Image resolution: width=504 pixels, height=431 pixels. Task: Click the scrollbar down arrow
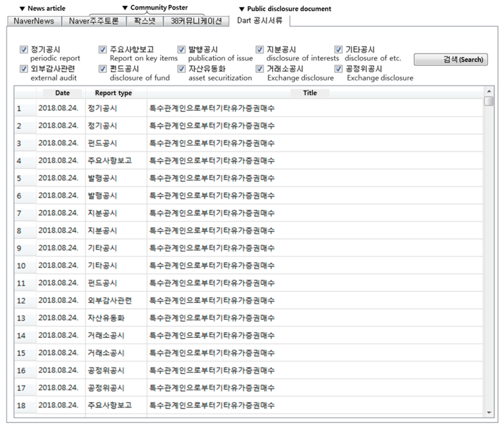click(489, 413)
